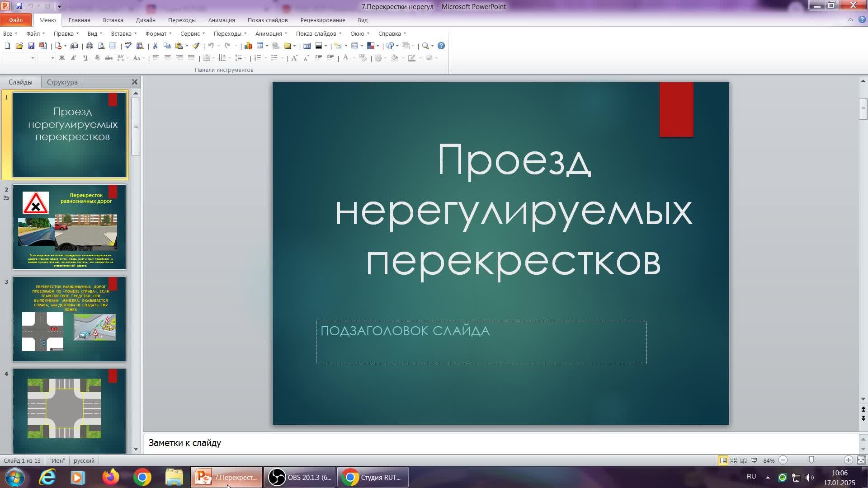The image size is (868, 488).
Task: Toggle italic (К) formatting
Action: 73,58
